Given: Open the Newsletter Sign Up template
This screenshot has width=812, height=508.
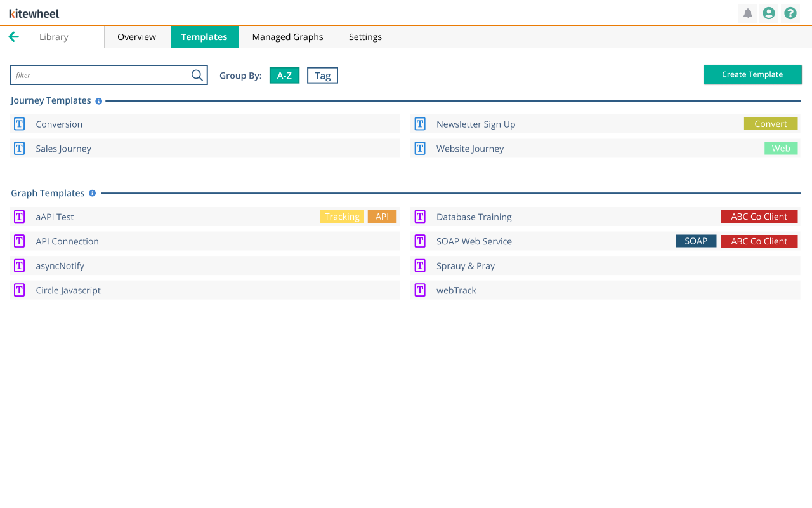Looking at the screenshot, I should pyautogui.click(x=476, y=124).
